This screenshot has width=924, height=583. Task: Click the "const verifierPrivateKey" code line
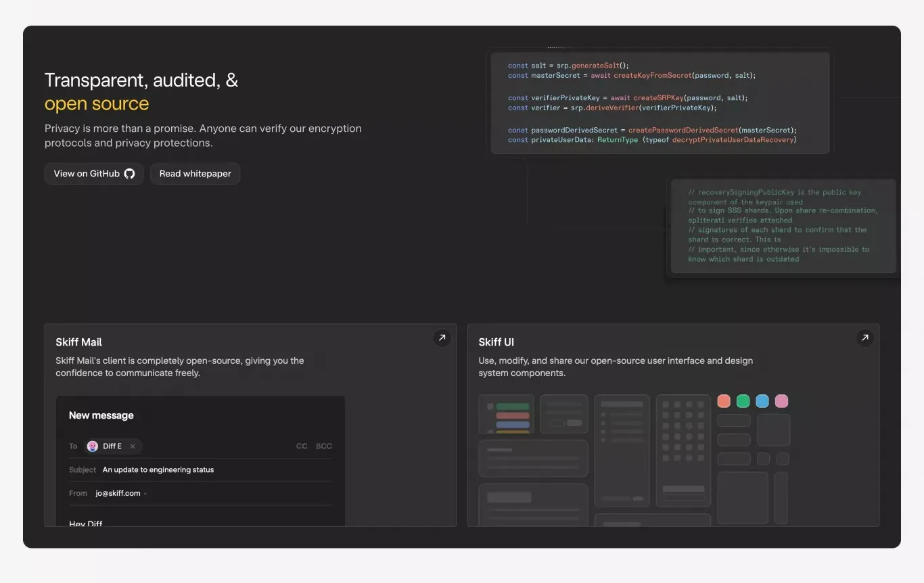[x=628, y=98]
